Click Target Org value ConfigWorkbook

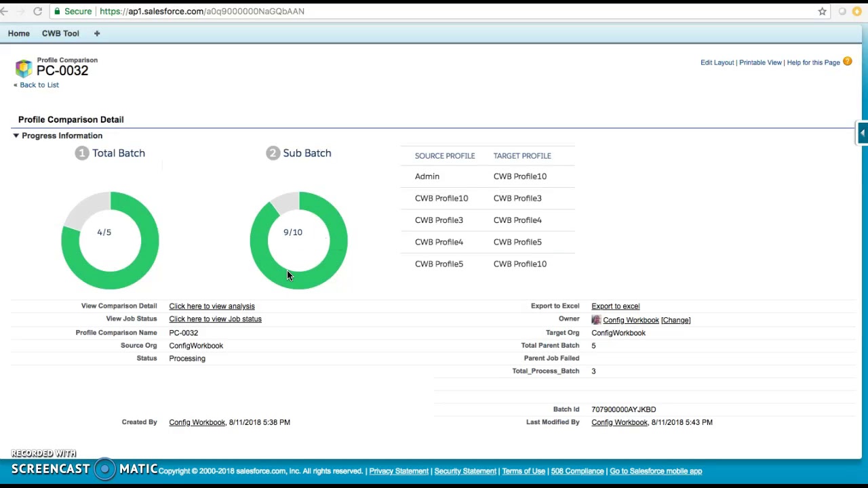point(618,333)
